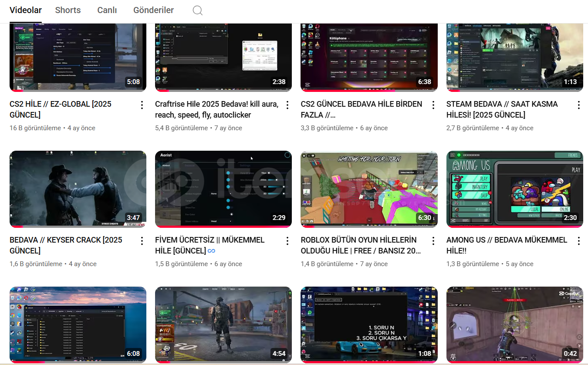Open more options for CS2 GÜNCEL BEDAVA HİLE video
The height and width of the screenshot is (365, 588).
[433, 105]
